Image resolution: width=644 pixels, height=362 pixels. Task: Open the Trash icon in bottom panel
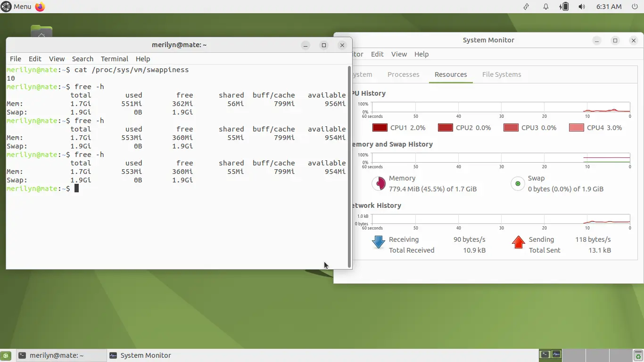[x=638, y=355]
